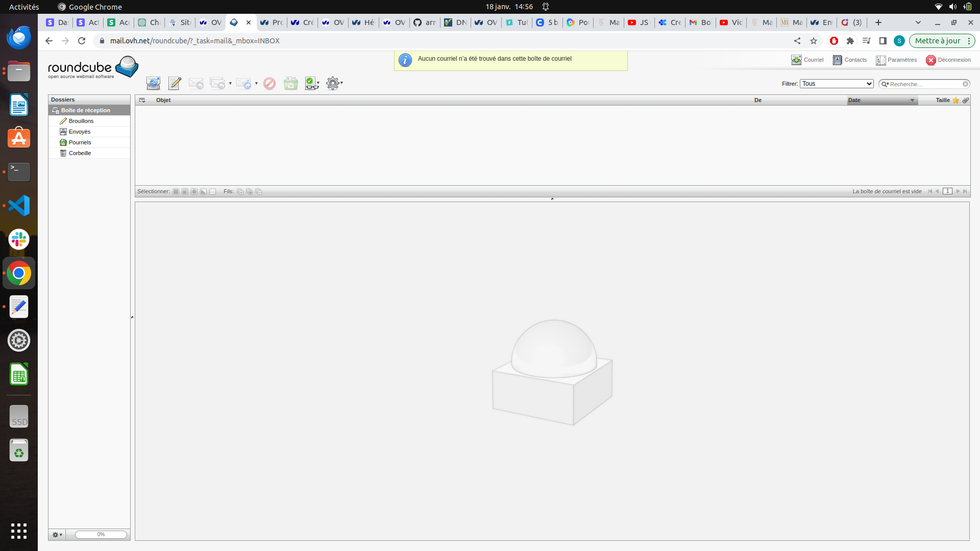980x551 pixels.
Task: Go to Contacts section
Action: click(850, 60)
